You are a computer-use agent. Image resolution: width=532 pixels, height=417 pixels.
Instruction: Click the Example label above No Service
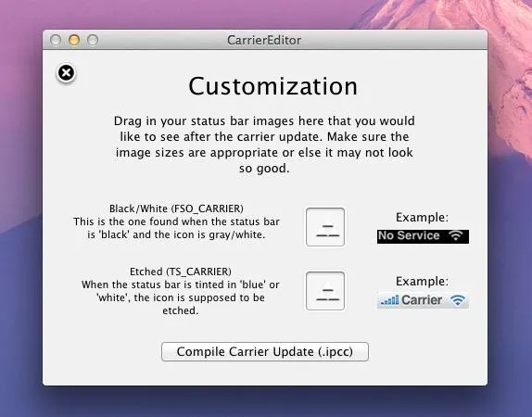[x=422, y=217]
